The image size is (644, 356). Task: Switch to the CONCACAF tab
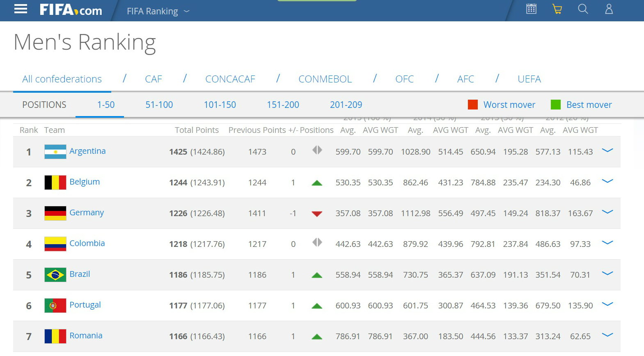[230, 79]
